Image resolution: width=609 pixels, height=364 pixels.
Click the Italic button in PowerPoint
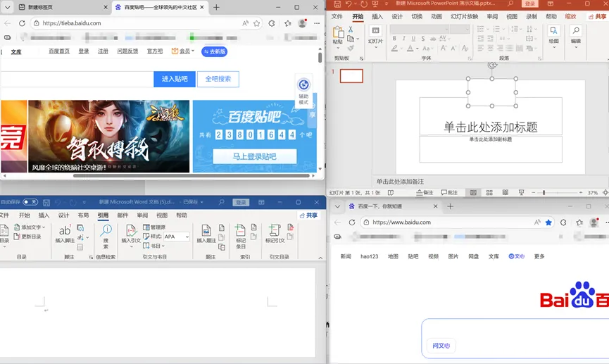404,39
